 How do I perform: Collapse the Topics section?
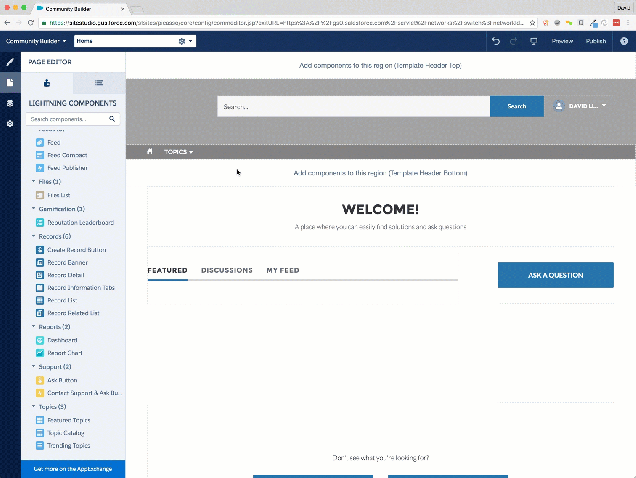(x=34, y=407)
